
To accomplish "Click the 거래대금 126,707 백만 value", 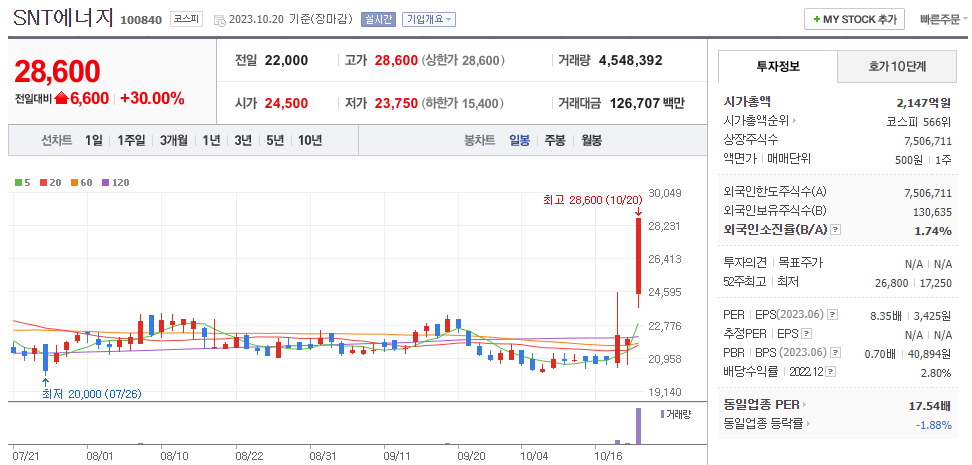I will [647, 104].
